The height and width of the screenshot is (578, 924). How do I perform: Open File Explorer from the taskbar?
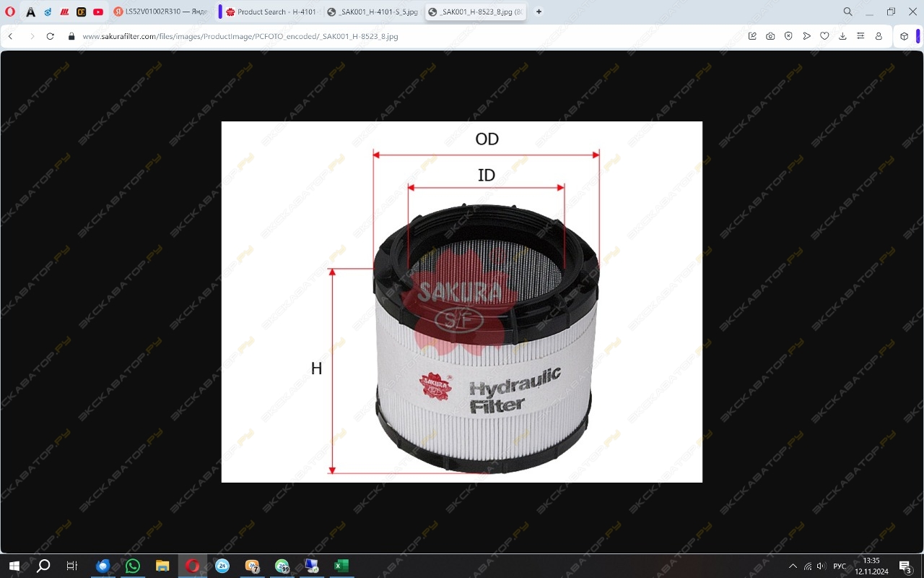162,566
